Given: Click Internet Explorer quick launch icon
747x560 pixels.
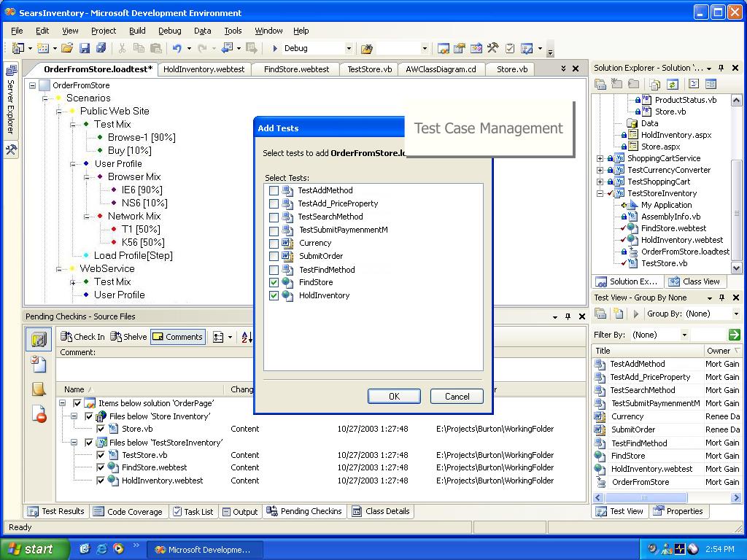Looking at the screenshot, I should pos(101,548).
